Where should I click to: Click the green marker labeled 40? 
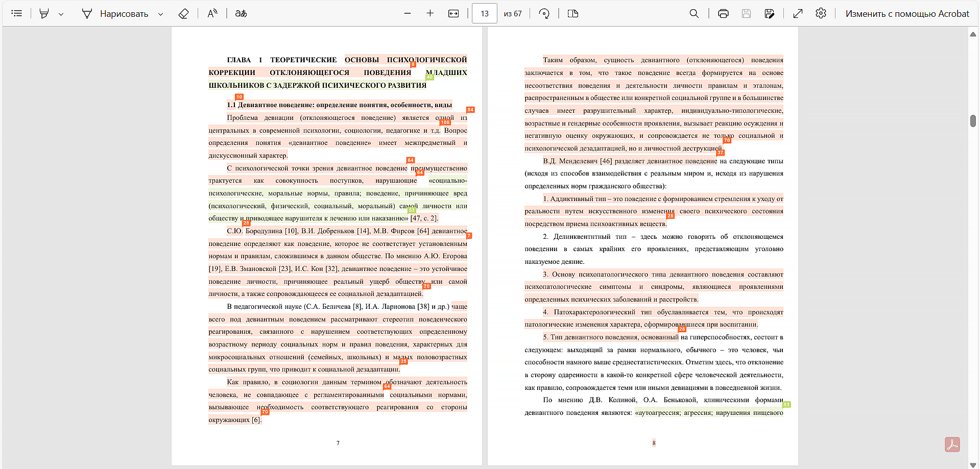(x=429, y=77)
